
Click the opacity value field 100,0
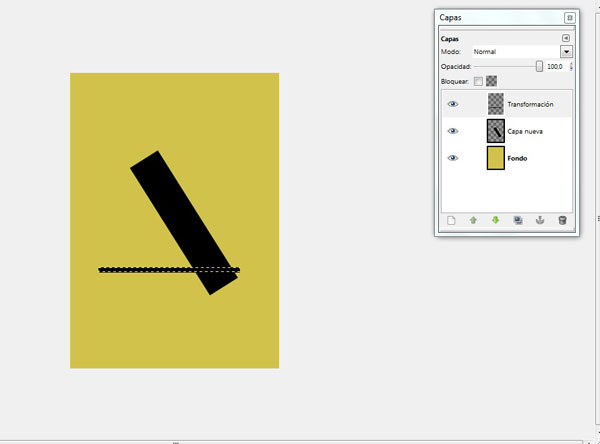point(555,67)
